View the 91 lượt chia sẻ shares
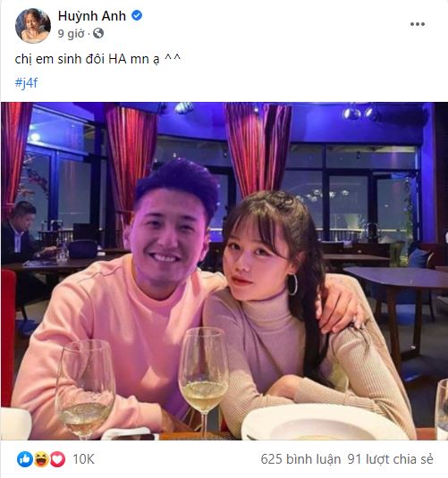Viewport: 448px width, 478px height. coord(390,459)
